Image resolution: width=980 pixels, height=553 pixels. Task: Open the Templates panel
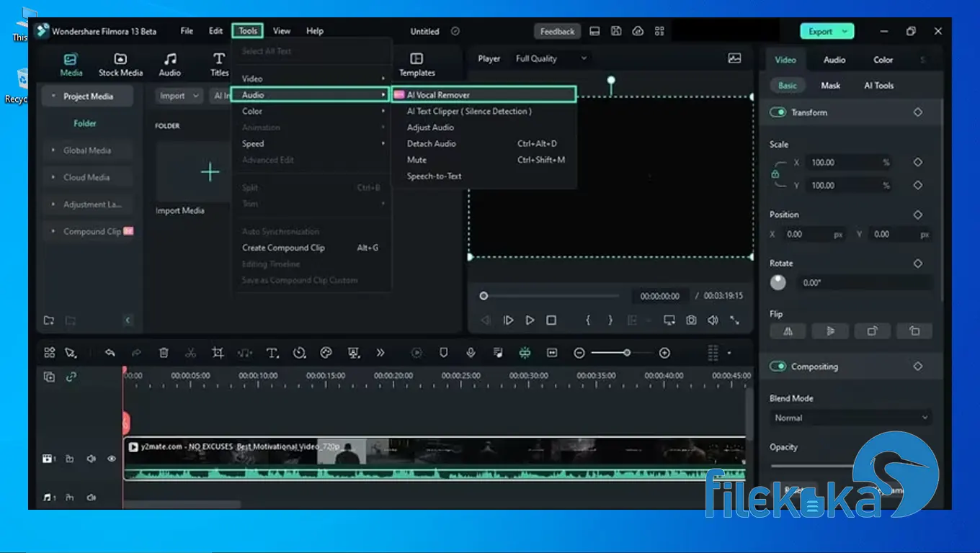coord(416,64)
